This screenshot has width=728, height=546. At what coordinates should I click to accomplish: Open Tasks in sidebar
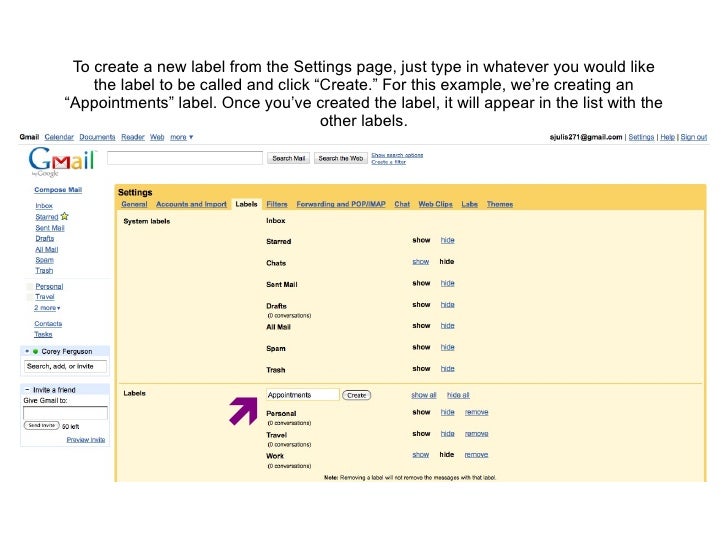point(43,334)
